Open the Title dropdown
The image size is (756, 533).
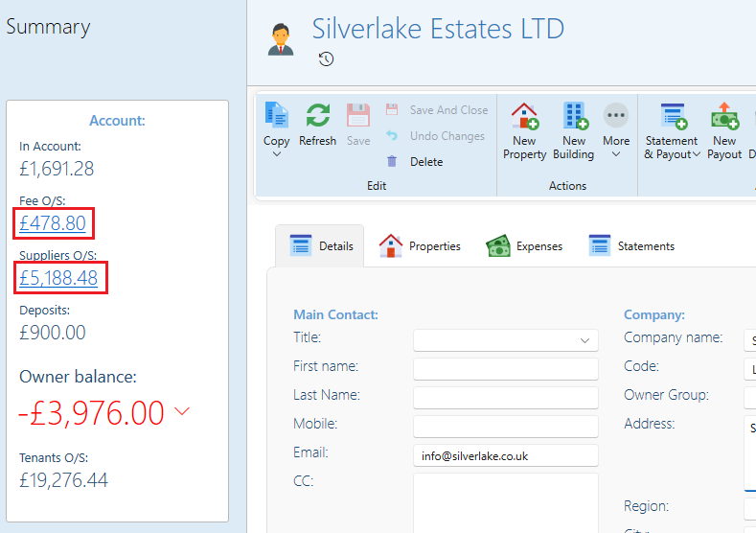506,340
